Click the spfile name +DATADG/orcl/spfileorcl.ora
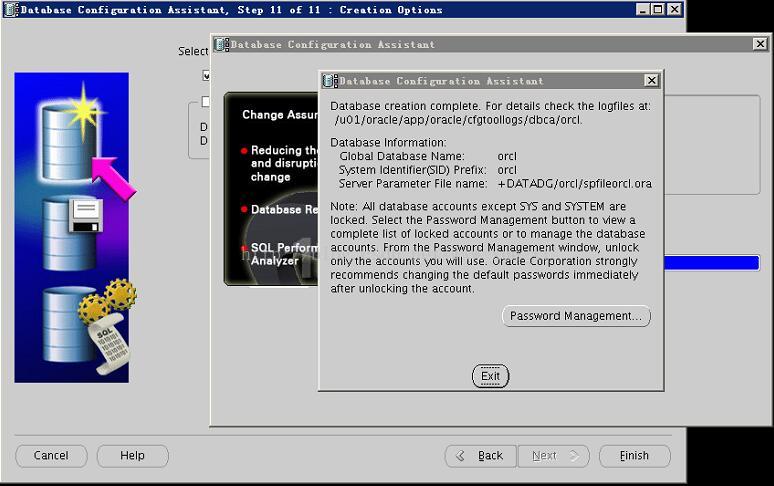 pos(575,184)
